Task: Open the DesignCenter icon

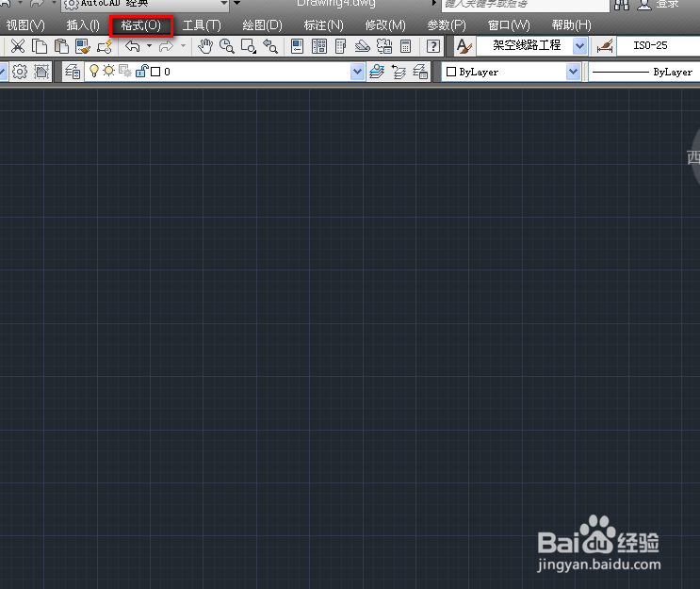Action: tap(319, 46)
